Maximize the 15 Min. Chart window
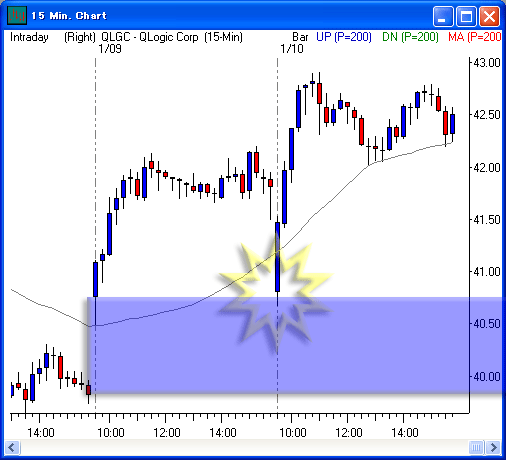 pyautogui.click(x=466, y=16)
